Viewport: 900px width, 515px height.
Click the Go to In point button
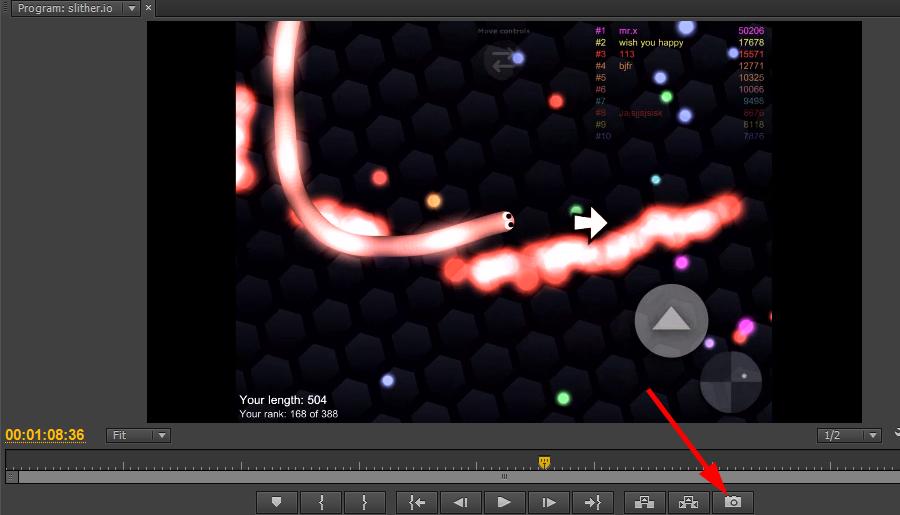tap(417, 503)
